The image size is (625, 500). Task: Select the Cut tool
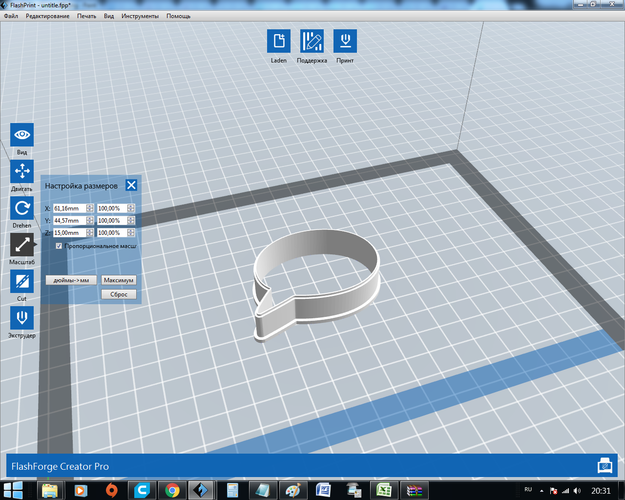click(x=22, y=281)
